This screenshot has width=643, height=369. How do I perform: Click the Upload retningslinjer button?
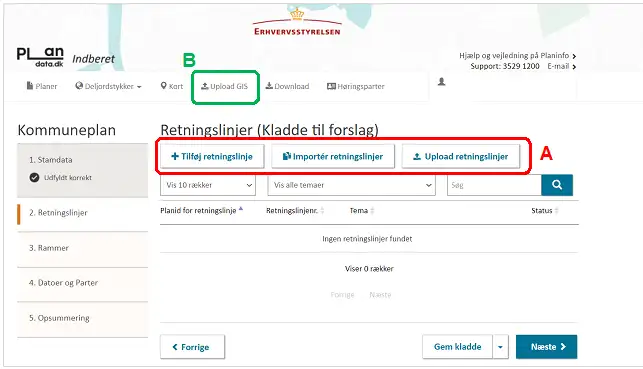[461, 156]
